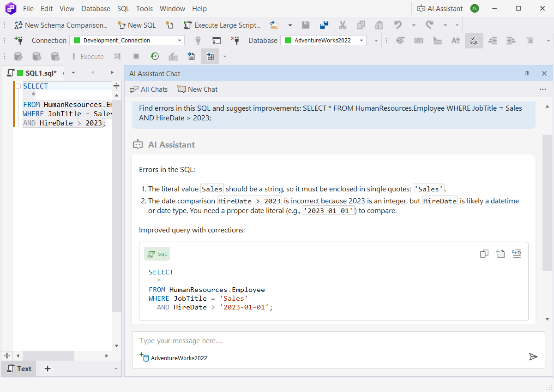Close the AI Assistant Chat panel

pyautogui.click(x=544, y=73)
